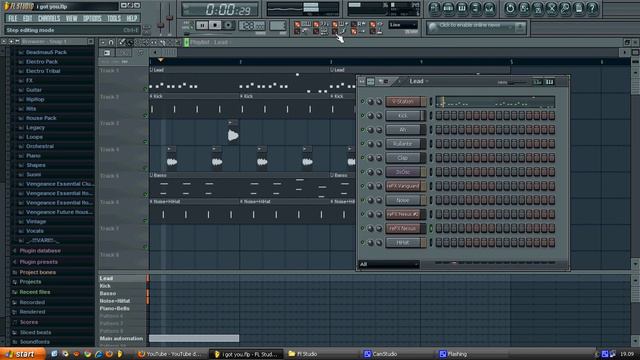The height and width of the screenshot is (360, 640).
Task: Expand the Vintage folder in browser
Action: (x=36, y=222)
